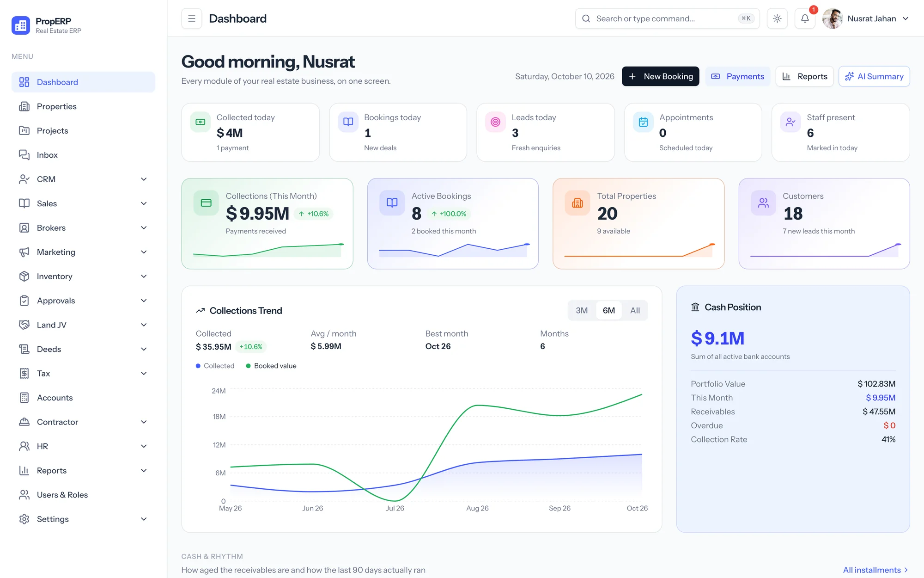
Task: Click the Dashboard icon in the sidebar
Action: pyautogui.click(x=24, y=82)
